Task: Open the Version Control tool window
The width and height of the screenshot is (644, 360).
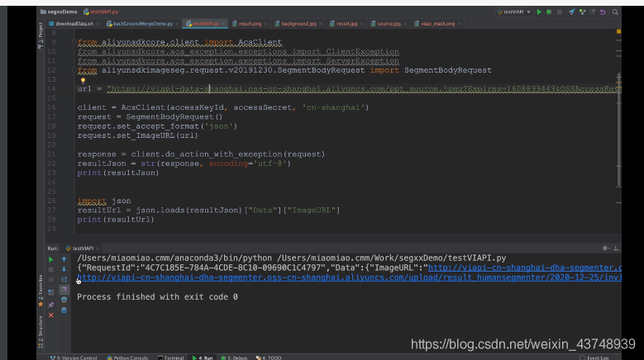Action: [74, 358]
